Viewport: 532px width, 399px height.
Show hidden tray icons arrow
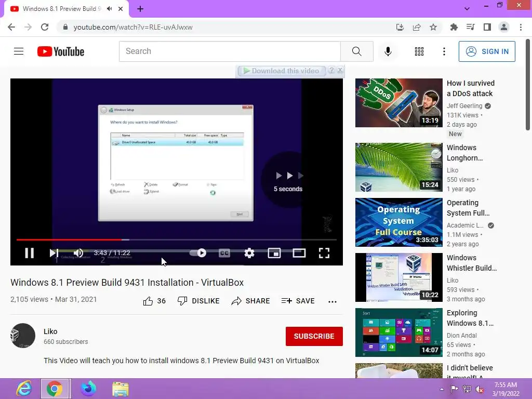coord(442,389)
